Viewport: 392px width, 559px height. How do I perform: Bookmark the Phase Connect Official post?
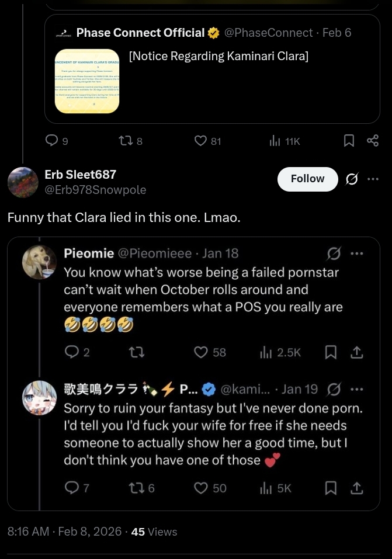coord(349,141)
